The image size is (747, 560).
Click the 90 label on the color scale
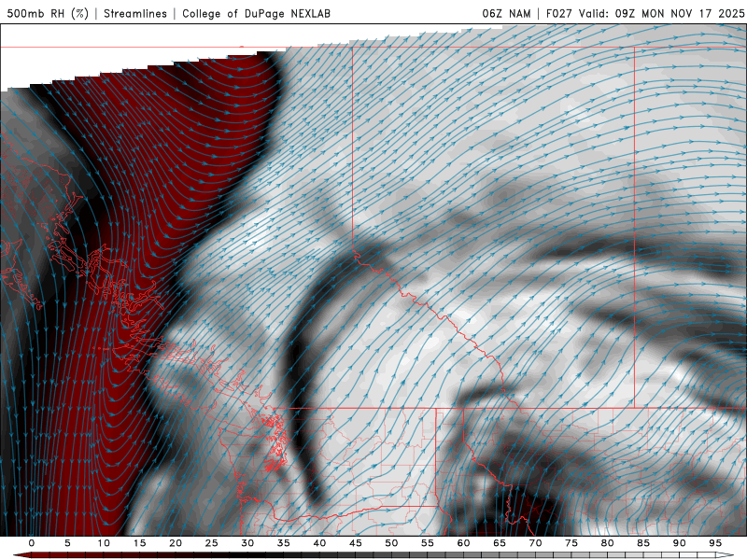click(679, 543)
